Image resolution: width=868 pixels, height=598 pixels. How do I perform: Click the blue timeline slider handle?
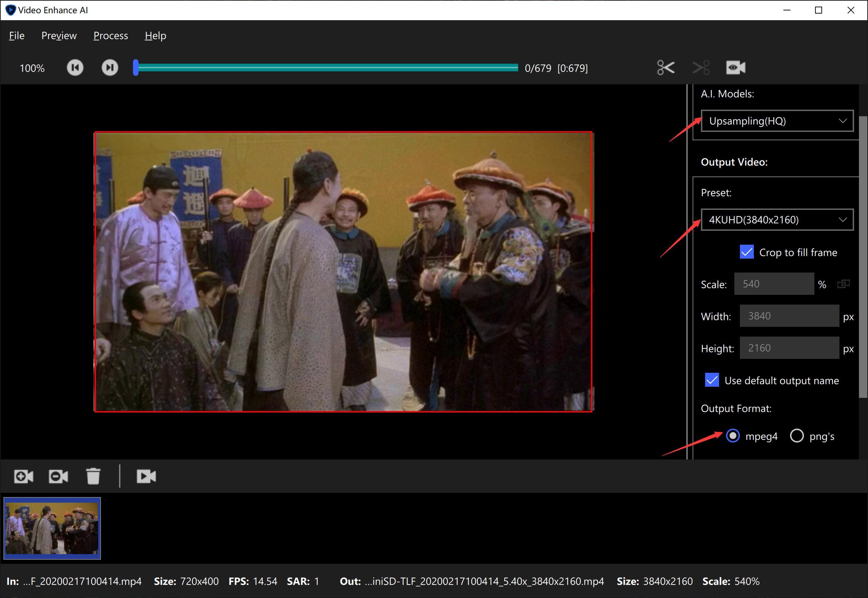tap(136, 68)
